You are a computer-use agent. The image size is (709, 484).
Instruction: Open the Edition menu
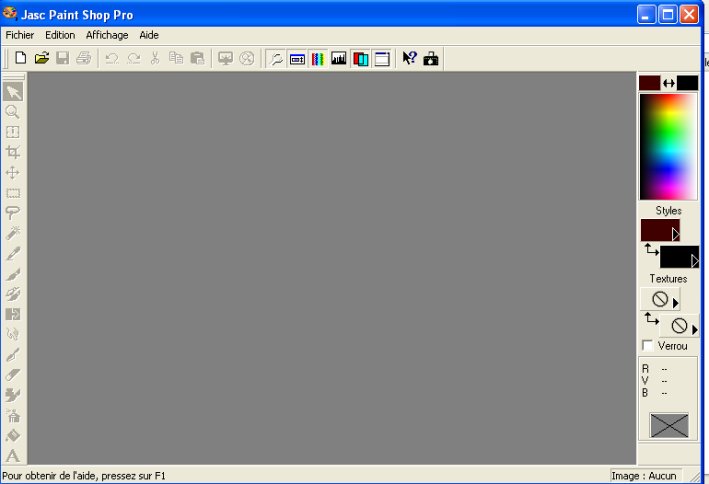[x=60, y=35]
